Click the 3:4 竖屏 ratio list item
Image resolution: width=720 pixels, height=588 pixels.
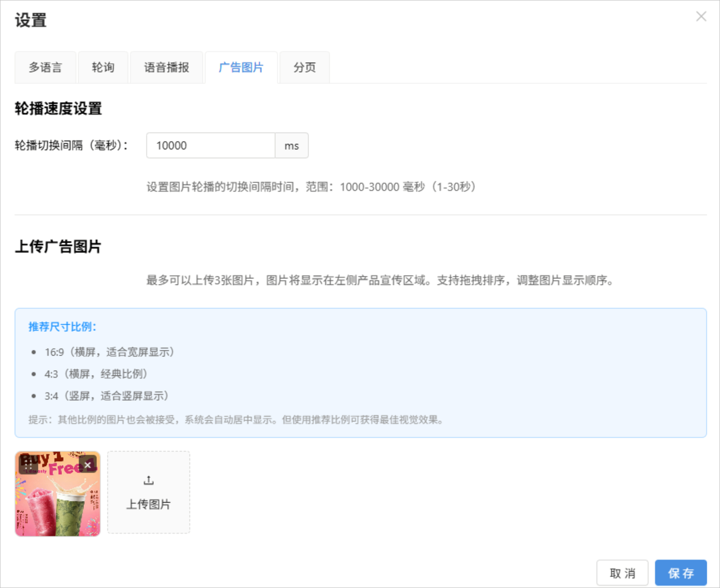point(107,396)
